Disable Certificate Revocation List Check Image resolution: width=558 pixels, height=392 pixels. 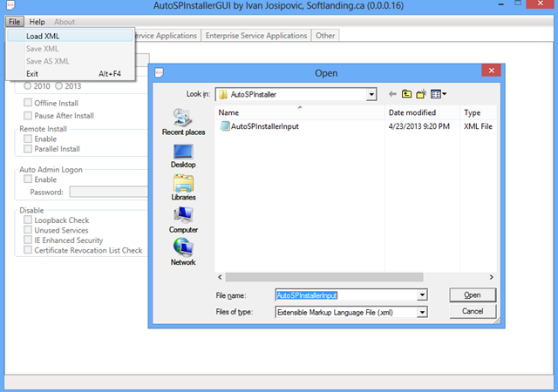click(x=28, y=250)
